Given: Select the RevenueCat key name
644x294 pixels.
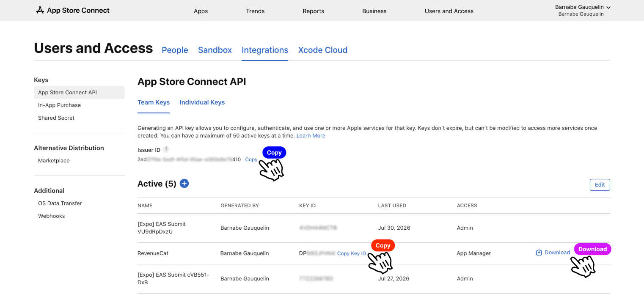Looking at the screenshot, I should point(153,253).
